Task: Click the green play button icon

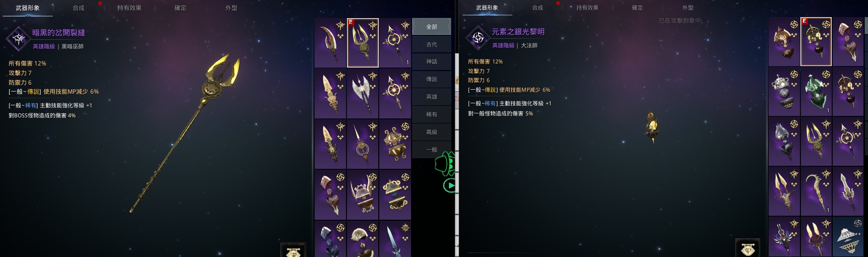Action: click(449, 185)
